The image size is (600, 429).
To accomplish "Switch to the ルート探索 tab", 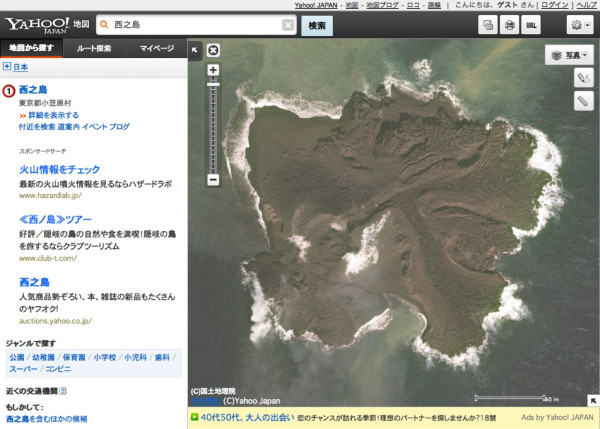I will pyautogui.click(x=101, y=47).
